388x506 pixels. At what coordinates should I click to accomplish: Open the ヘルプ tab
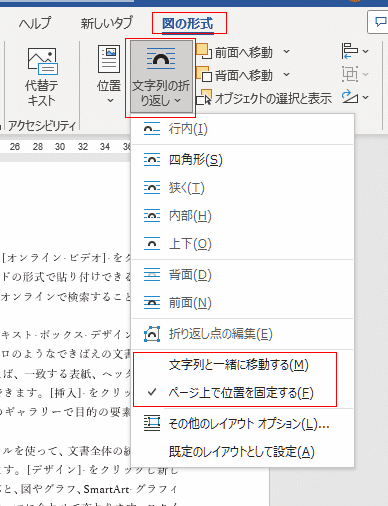coord(35,23)
